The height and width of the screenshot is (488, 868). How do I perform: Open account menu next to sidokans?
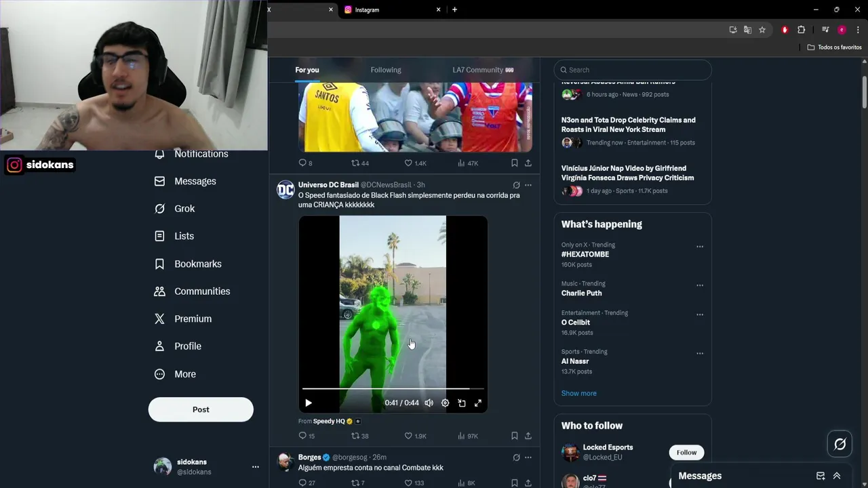coord(256,467)
